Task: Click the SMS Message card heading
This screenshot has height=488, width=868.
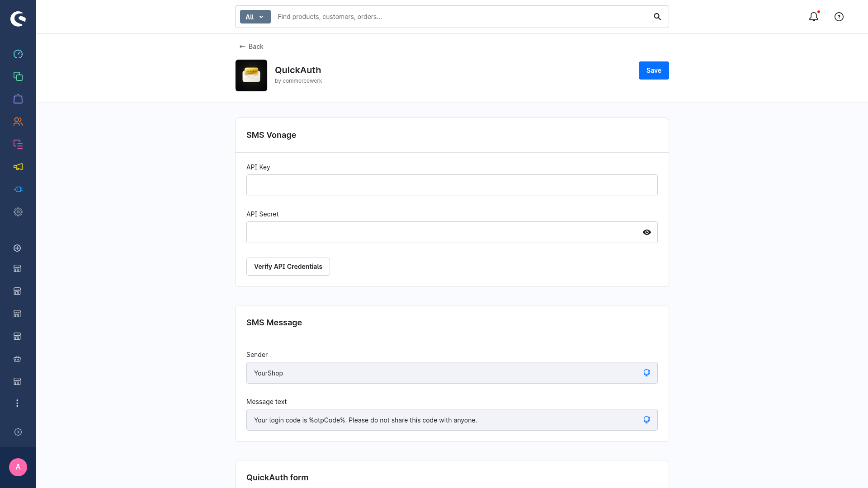Action: click(x=274, y=323)
